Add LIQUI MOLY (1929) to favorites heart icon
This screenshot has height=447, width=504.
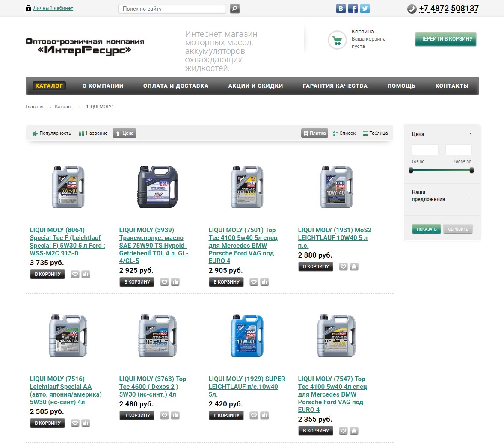[254, 415]
